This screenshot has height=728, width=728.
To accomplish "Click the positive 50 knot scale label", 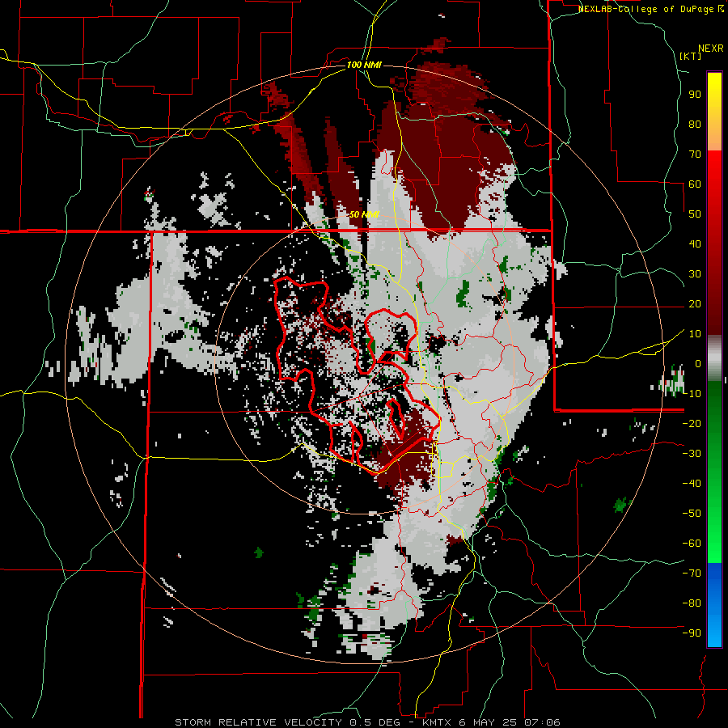I will 695,214.
